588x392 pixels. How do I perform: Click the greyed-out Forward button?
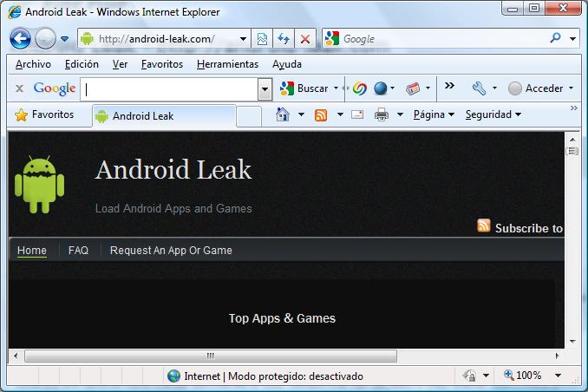(x=45, y=38)
